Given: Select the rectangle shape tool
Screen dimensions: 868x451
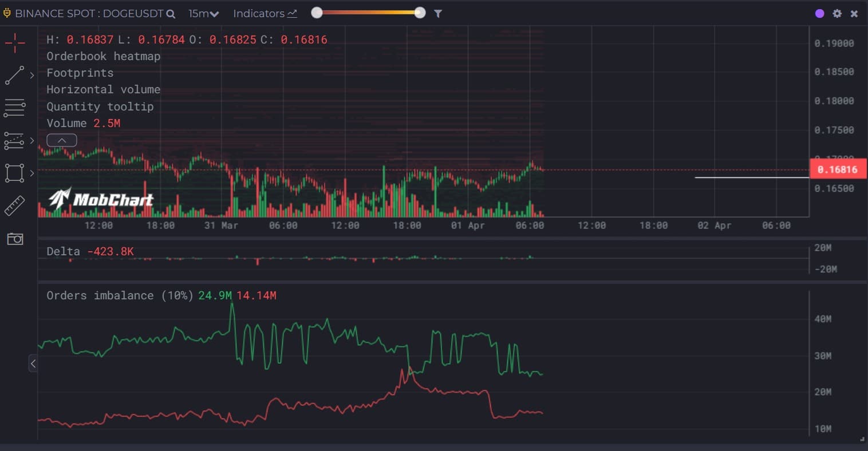Looking at the screenshot, I should click(15, 173).
